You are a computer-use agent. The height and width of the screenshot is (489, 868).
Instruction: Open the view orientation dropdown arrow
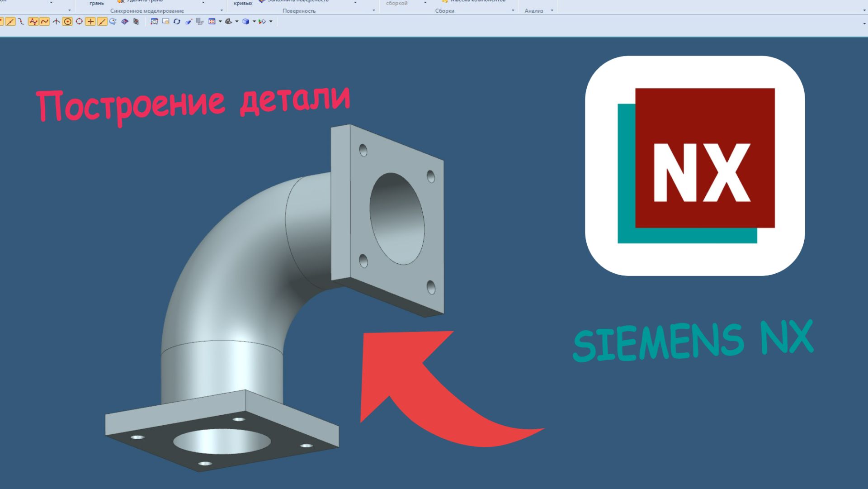[237, 21]
